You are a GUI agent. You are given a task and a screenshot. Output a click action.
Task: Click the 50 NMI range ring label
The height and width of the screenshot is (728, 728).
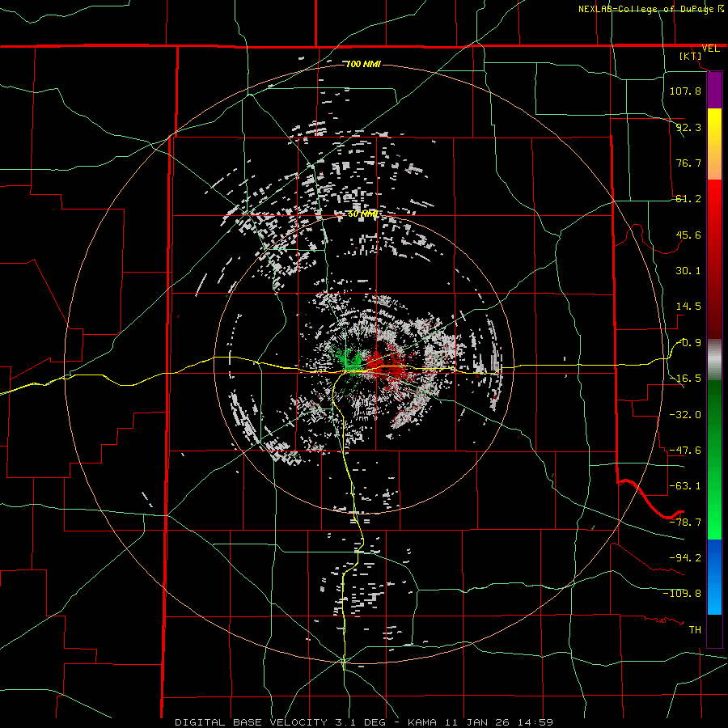pos(363,214)
